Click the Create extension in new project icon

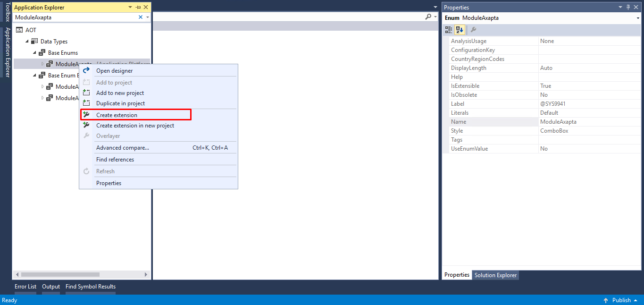[86, 125]
